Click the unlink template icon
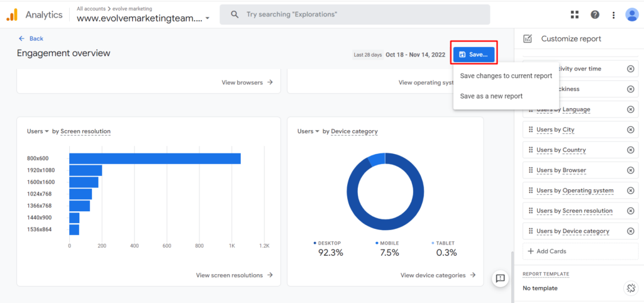 pos(630,288)
